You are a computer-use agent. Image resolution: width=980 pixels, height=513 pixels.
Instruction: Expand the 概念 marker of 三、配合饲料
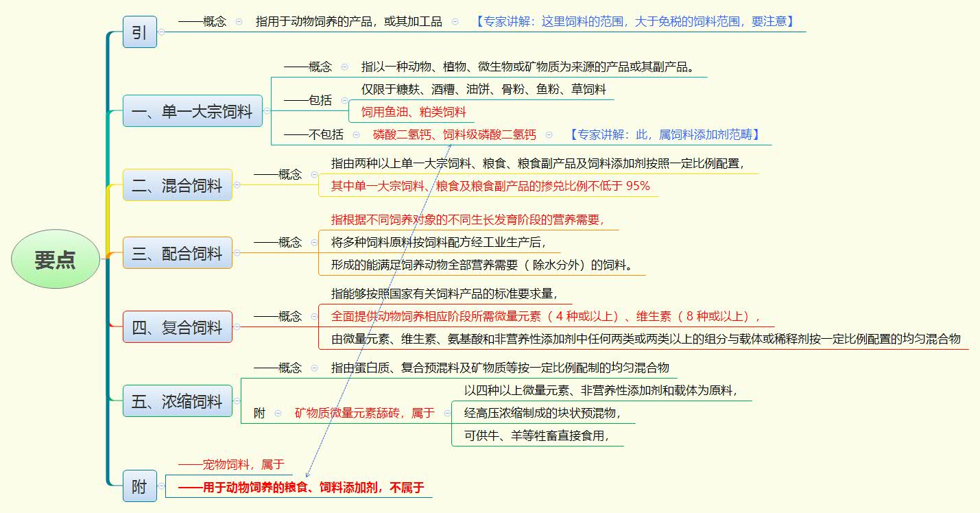[x=314, y=242]
